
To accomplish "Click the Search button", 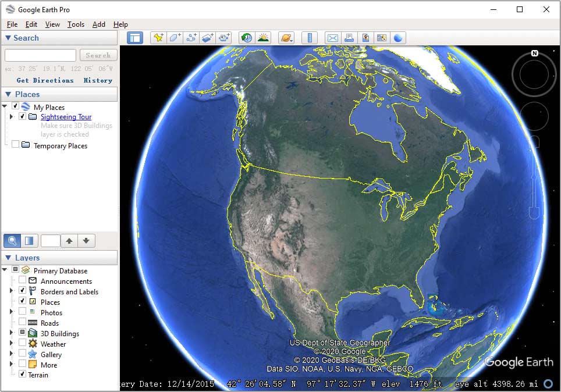I will point(98,55).
